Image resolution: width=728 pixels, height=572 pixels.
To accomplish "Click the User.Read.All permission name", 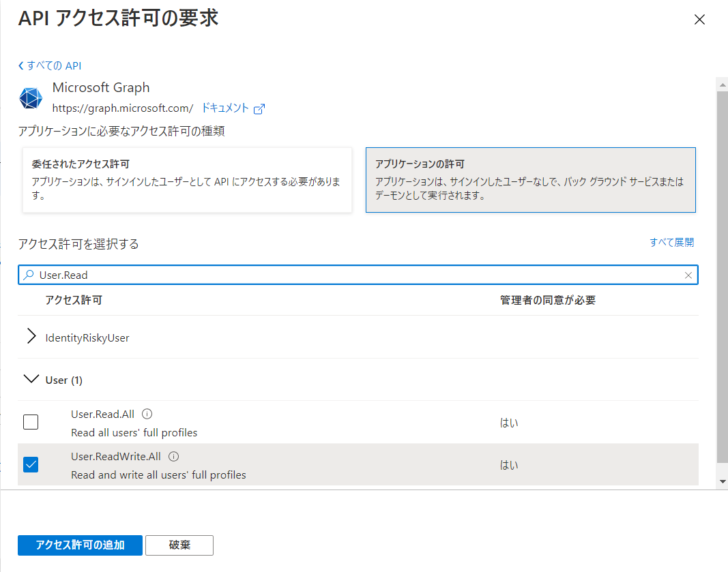I will 102,415.
